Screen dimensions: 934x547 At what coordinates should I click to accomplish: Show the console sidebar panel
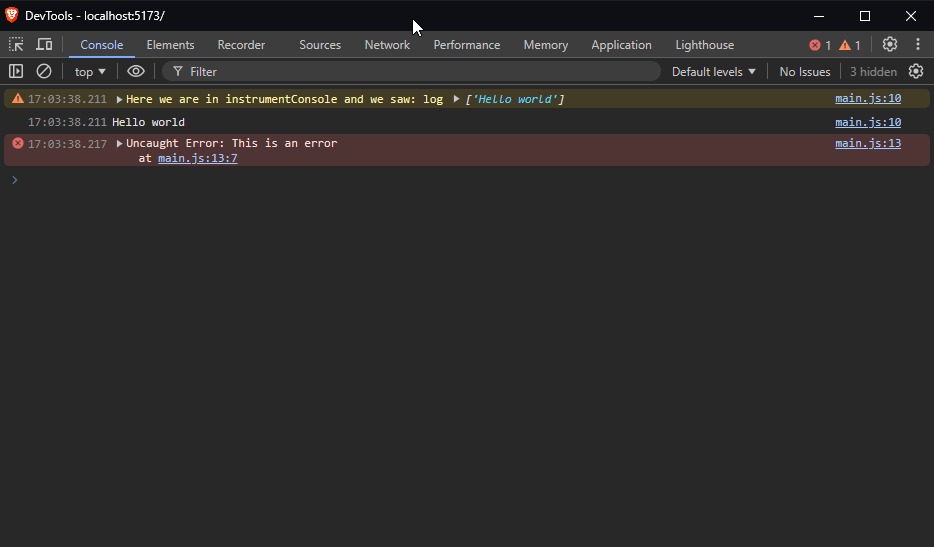pyautogui.click(x=16, y=72)
